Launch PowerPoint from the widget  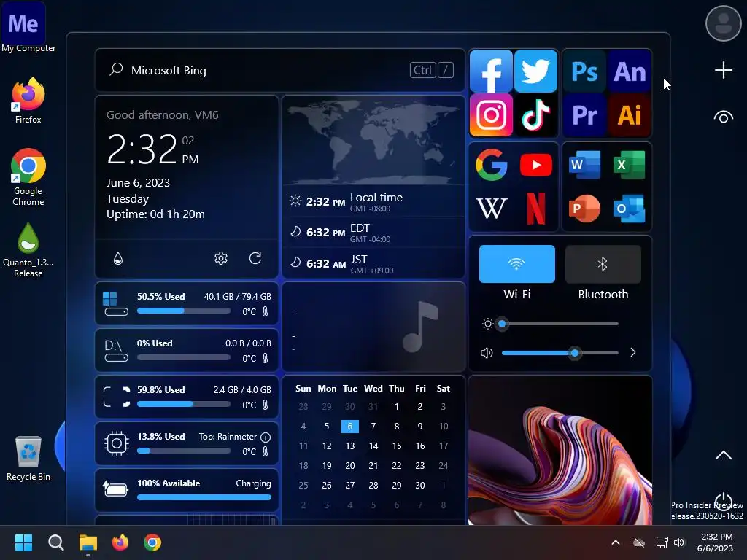[584, 209]
